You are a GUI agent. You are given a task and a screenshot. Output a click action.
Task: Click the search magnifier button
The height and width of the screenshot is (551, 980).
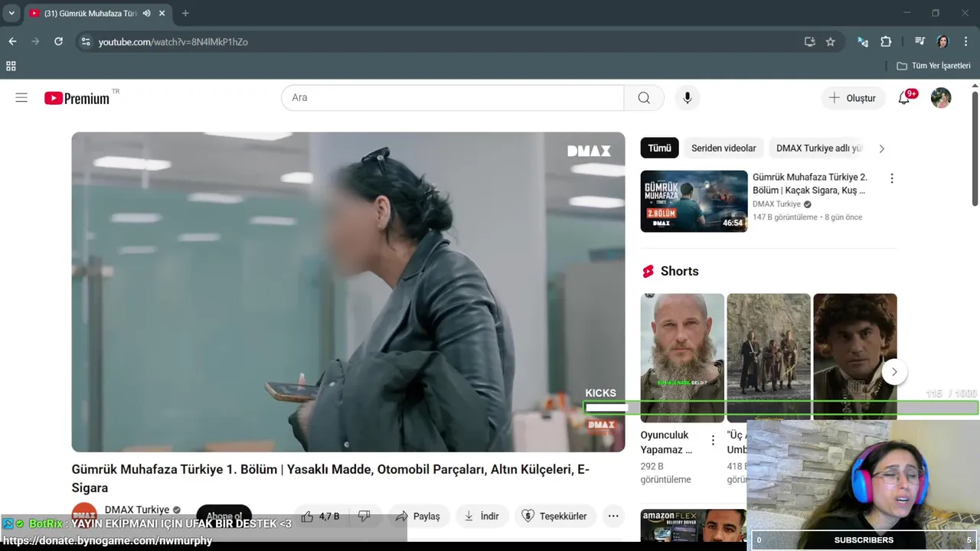click(x=644, y=98)
